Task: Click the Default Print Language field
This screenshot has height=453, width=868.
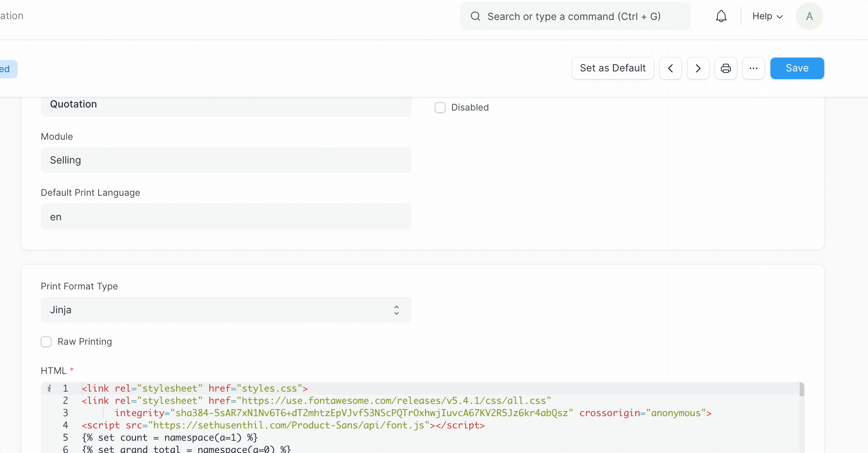Action: tap(226, 217)
